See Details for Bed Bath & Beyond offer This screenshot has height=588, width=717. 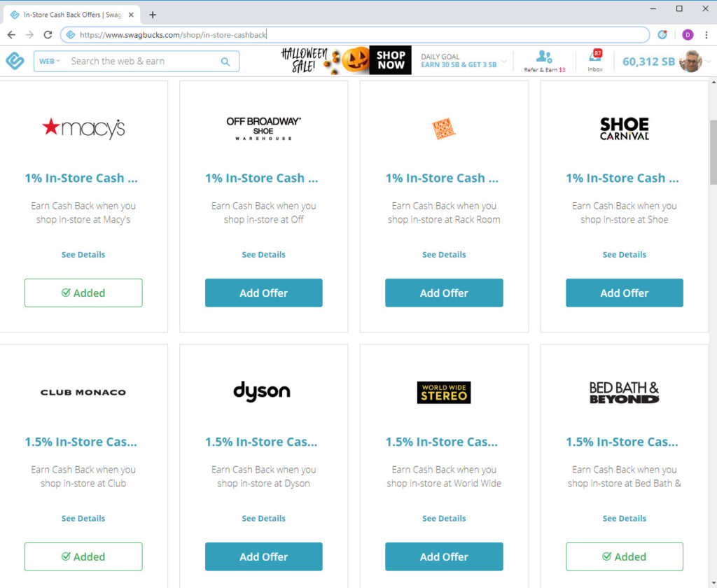coord(624,519)
